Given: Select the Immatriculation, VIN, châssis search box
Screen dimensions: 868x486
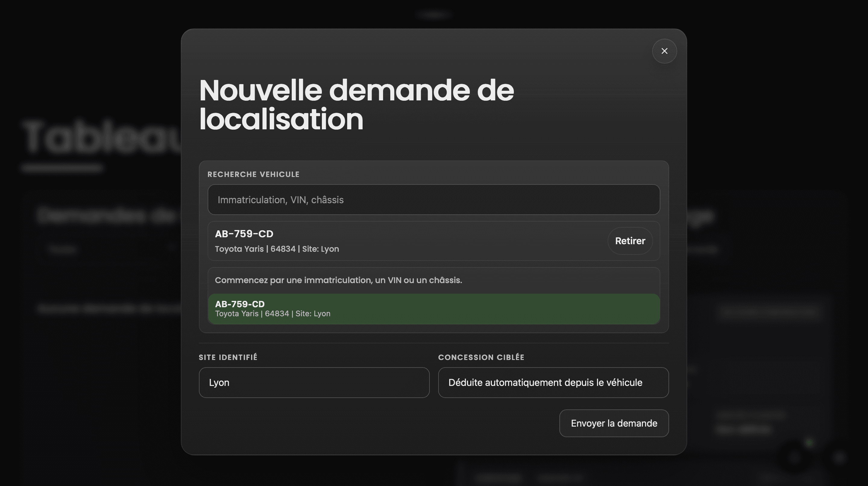Looking at the screenshot, I should tap(434, 200).
